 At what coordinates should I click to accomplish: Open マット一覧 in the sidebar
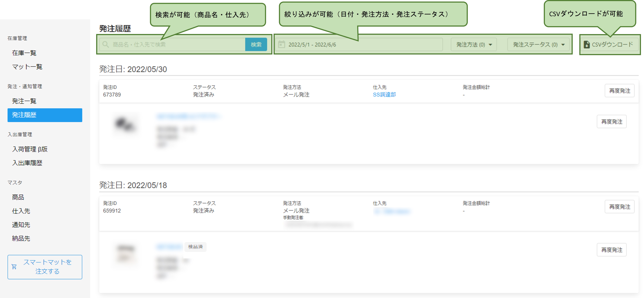pos(27,67)
